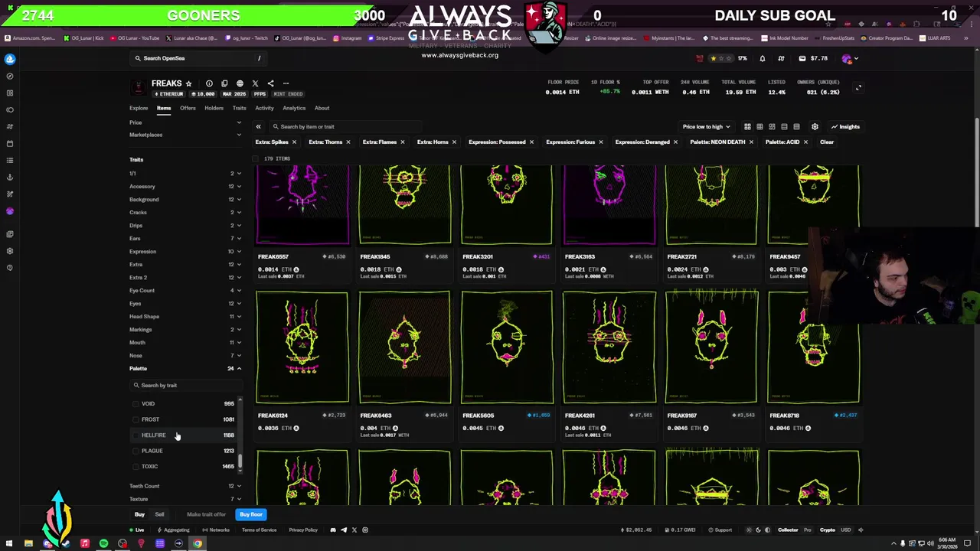Open the collection website globe icon
The width and height of the screenshot is (980, 551).
[240, 83]
